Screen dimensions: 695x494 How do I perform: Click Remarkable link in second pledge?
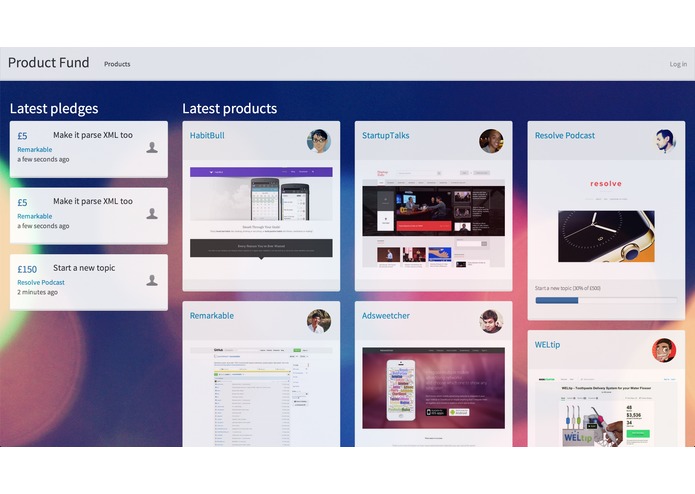tap(35, 216)
